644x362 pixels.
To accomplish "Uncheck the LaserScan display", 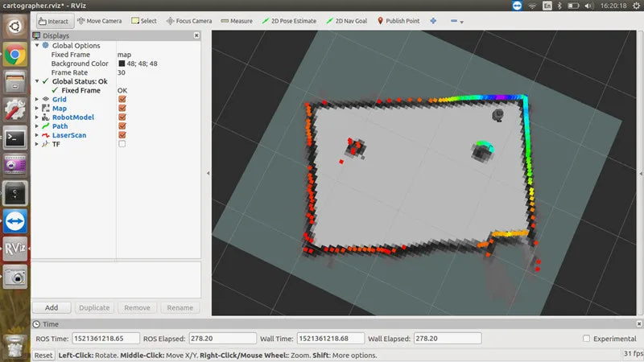I will [122, 135].
